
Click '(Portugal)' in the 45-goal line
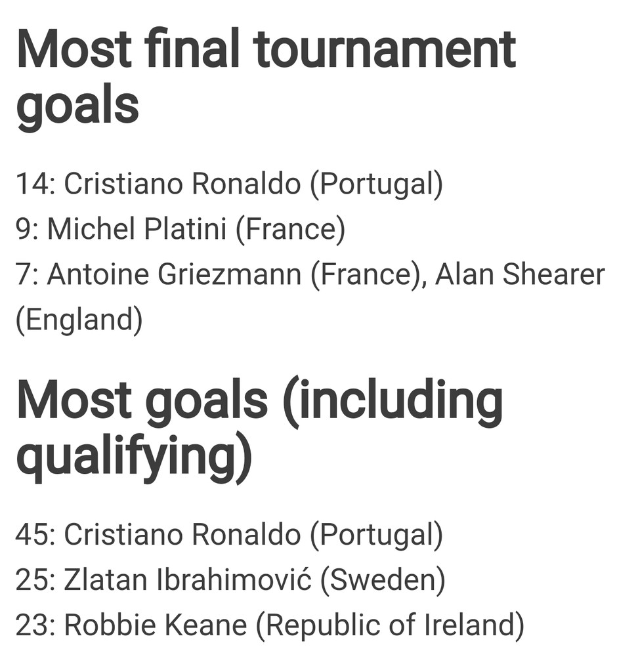tap(376, 535)
